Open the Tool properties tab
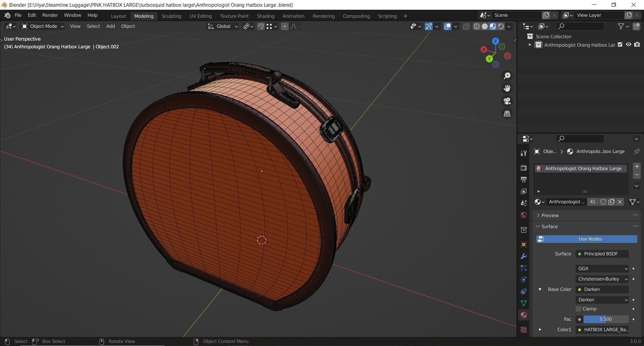The image size is (644, 346). click(524, 153)
